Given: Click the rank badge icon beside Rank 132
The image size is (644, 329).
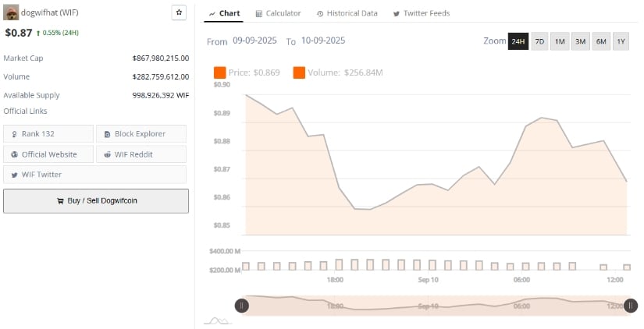Looking at the screenshot, I should [14, 134].
